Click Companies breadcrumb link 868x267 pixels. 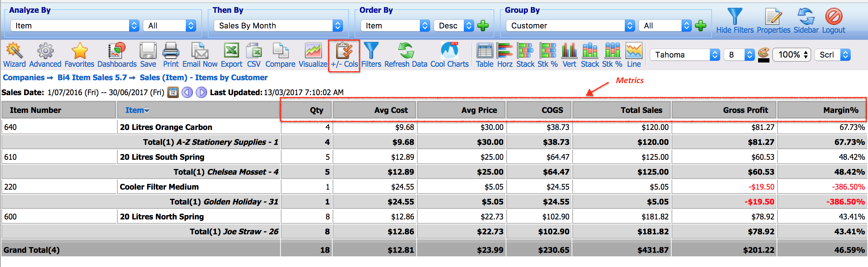click(24, 77)
